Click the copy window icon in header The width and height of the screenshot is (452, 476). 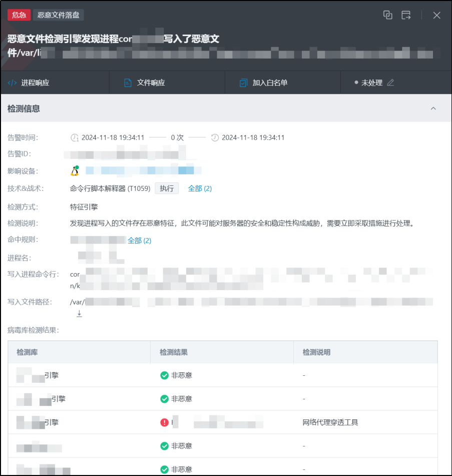387,15
